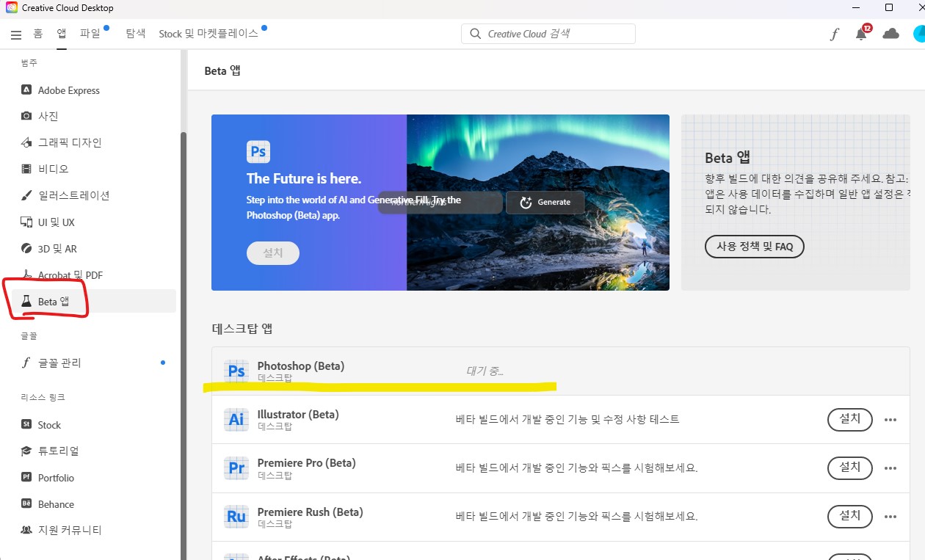Install Premiere Pro (Beta) with 설치 button

(x=849, y=468)
